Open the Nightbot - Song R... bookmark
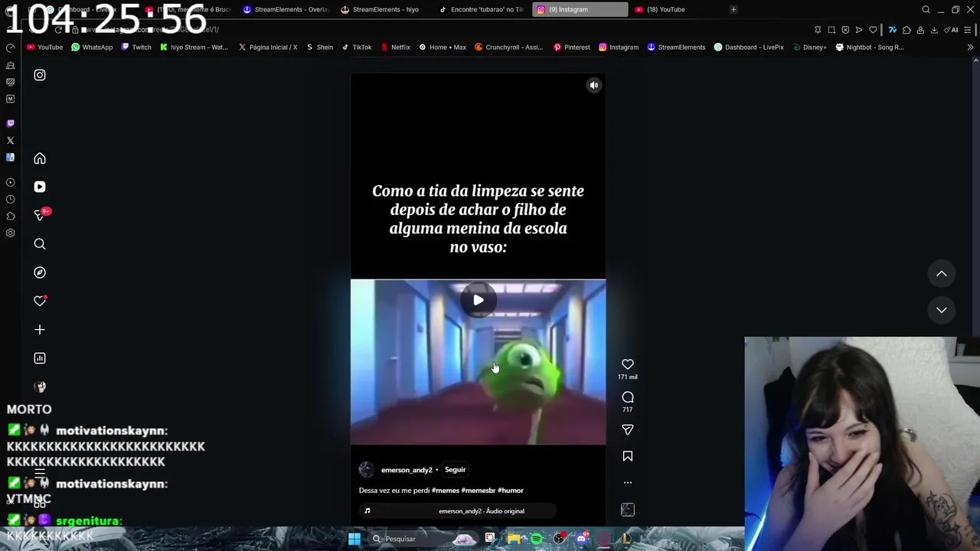Image resolution: width=980 pixels, height=551 pixels. pos(869,47)
